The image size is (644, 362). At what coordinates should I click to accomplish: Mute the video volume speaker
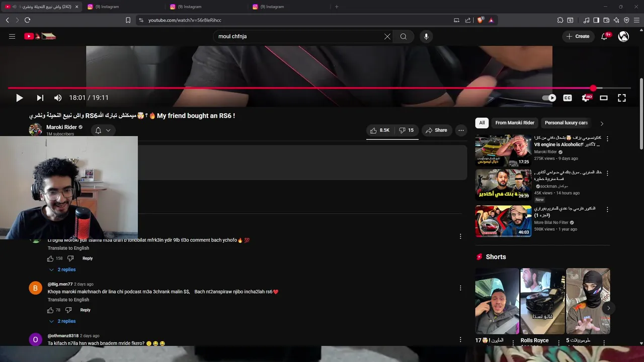[x=58, y=98]
